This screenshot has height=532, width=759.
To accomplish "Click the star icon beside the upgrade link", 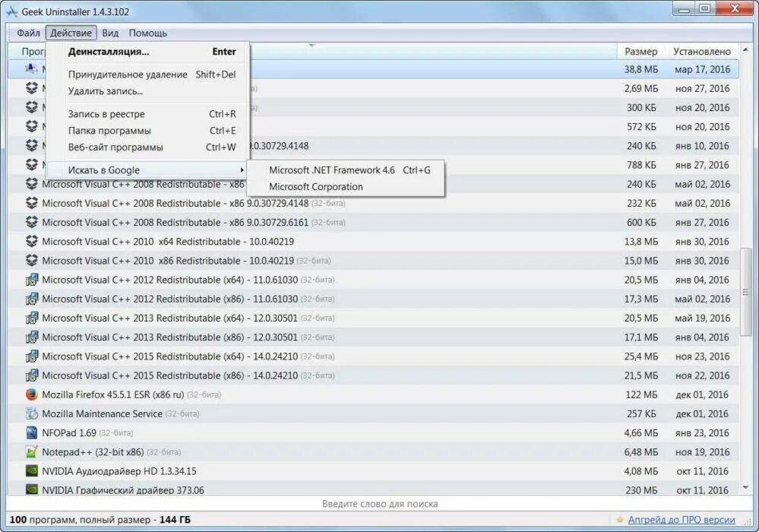I will click(x=620, y=519).
